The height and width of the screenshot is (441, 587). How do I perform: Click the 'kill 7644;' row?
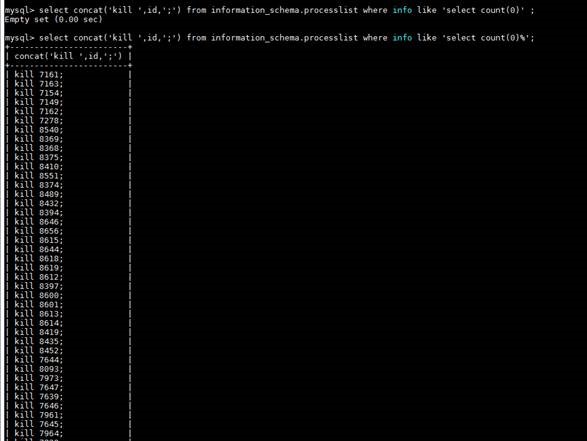pyautogui.click(x=39, y=360)
